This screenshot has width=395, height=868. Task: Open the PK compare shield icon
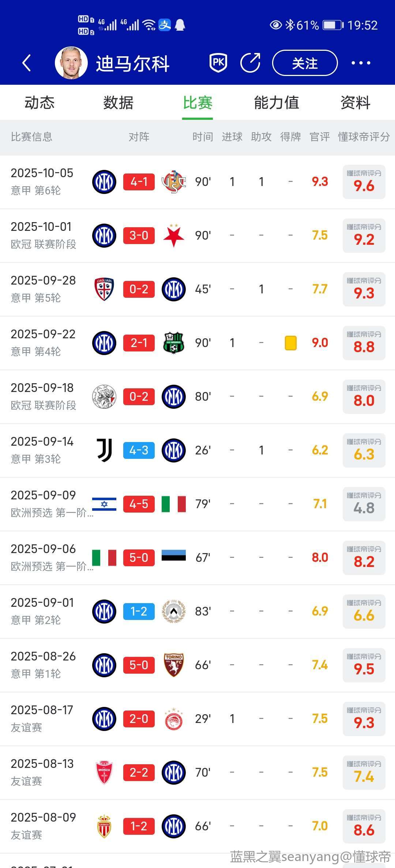[218, 63]
